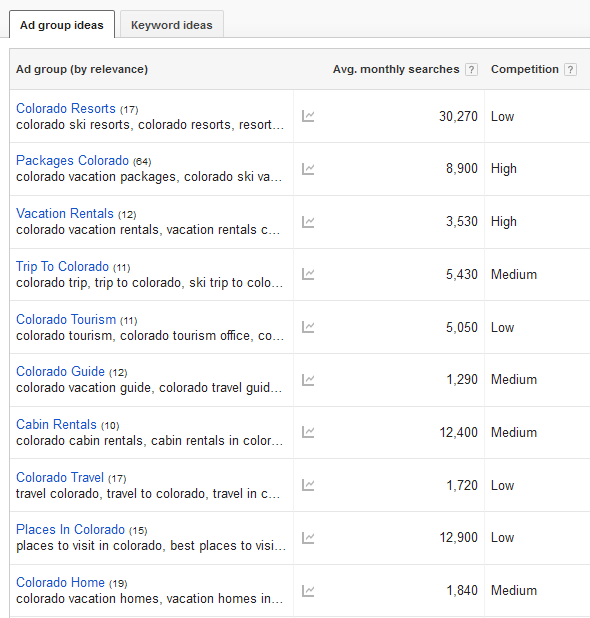
Task: Open the Vacation Rentals ad group
Action: coord(65,213)
